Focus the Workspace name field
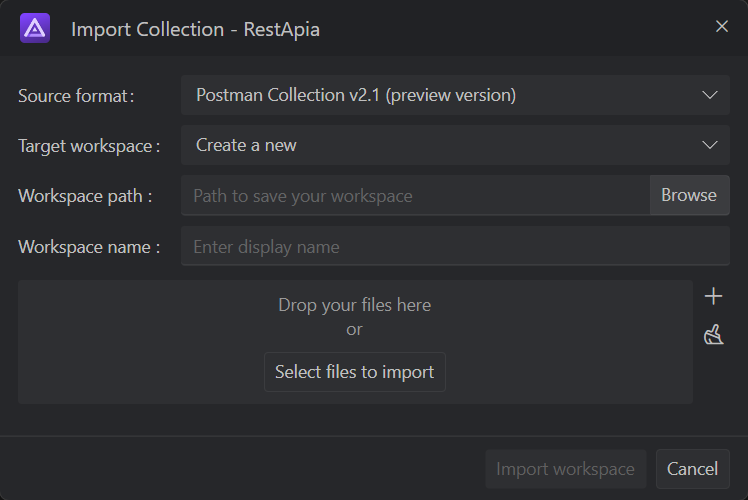 tap(455, 246)
